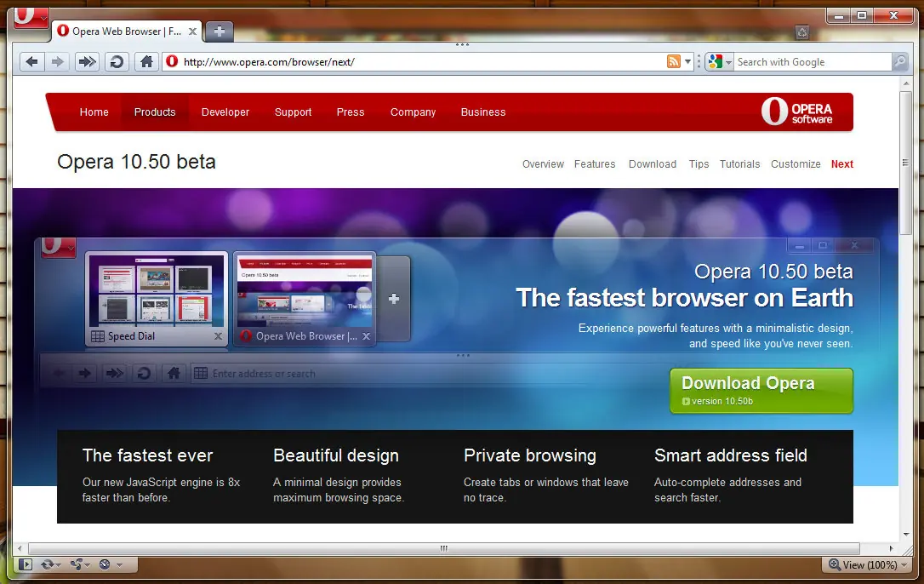Open the Press menu item

point(351,112)
